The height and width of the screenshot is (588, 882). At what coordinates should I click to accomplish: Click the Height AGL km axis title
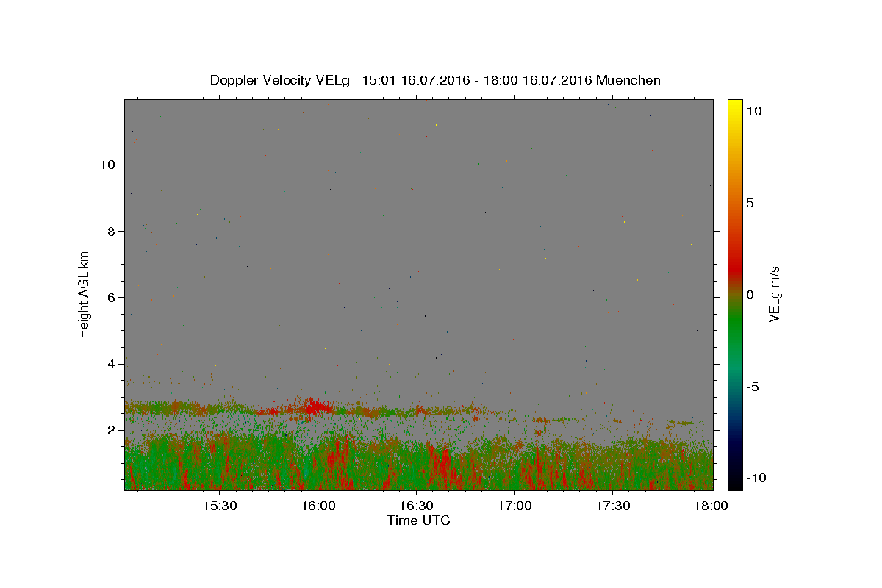[85, 294]
